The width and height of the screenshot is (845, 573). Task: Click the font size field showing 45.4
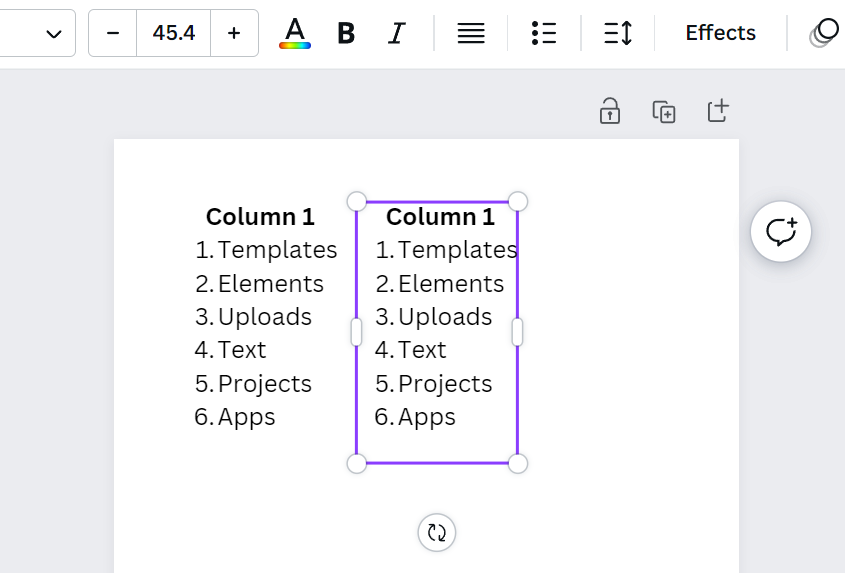pos(174,33)
